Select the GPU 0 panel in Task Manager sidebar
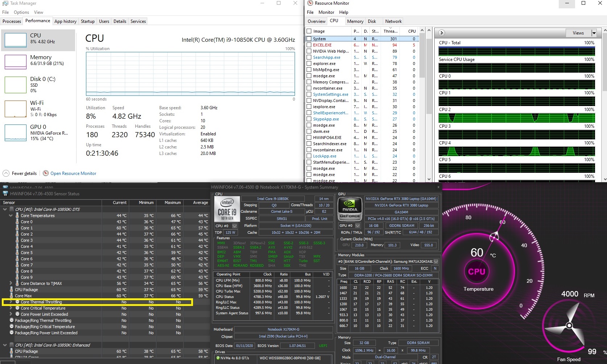The height and width of the screenshot is (364, 607). tap(38, 132)
